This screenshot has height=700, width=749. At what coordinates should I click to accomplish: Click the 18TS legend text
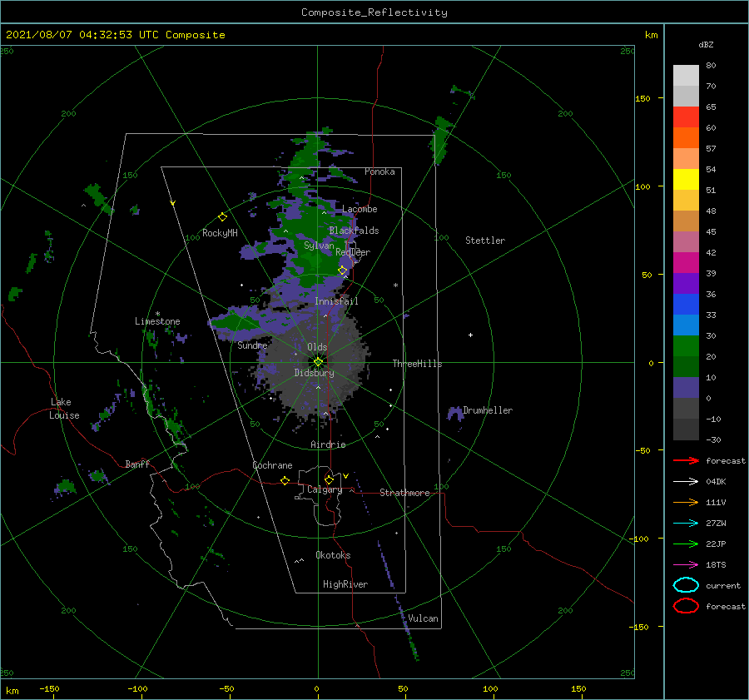716,565
